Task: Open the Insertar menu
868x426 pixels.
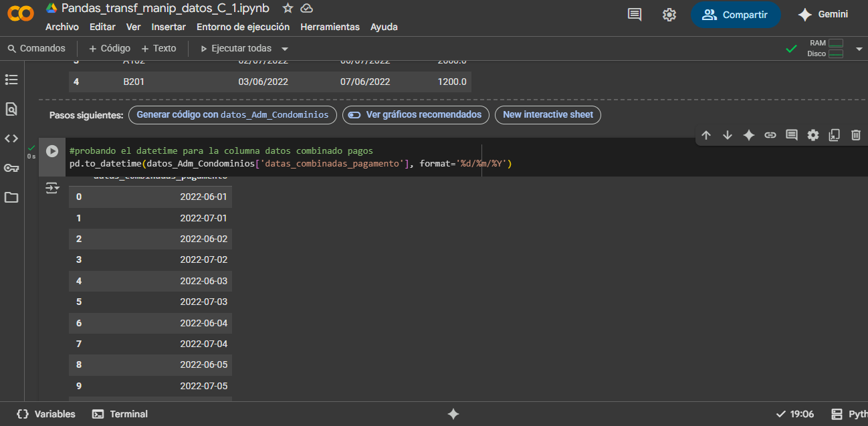Action: tap(169, 27)
